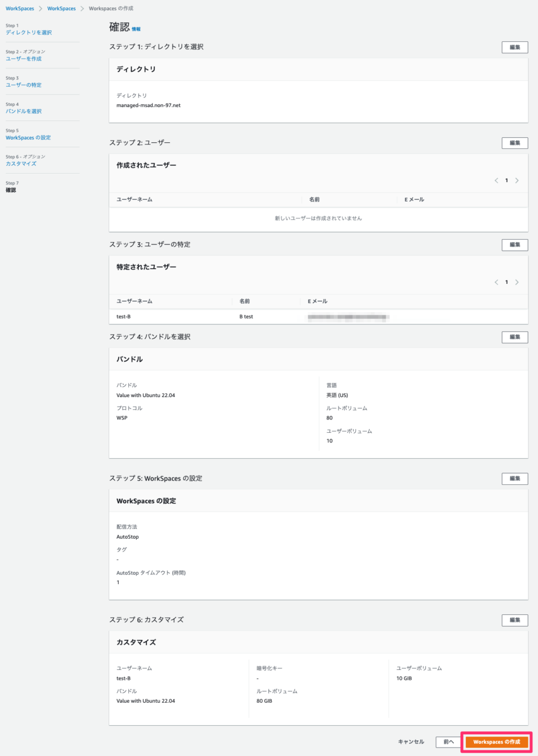This screenshot has width=538, height=756.
Task: Edit ステップ 4: バンドルを選択 section
Action: (514, 337)
